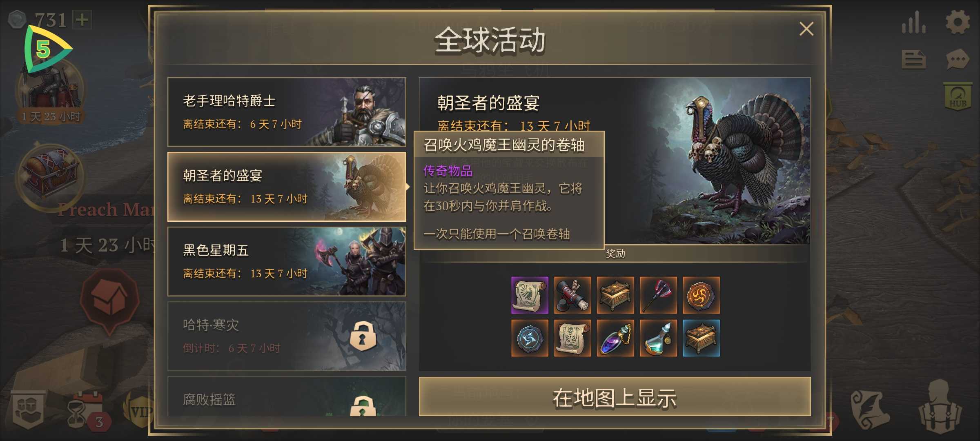Click the 在地图上显示 button
Image resolution: width=980 pixels, height=441 pixels.
[615, 396]
